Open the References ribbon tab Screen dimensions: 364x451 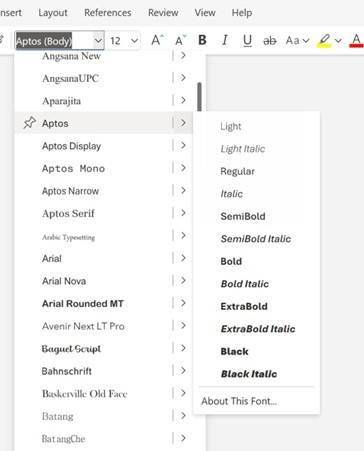[108, 13]
